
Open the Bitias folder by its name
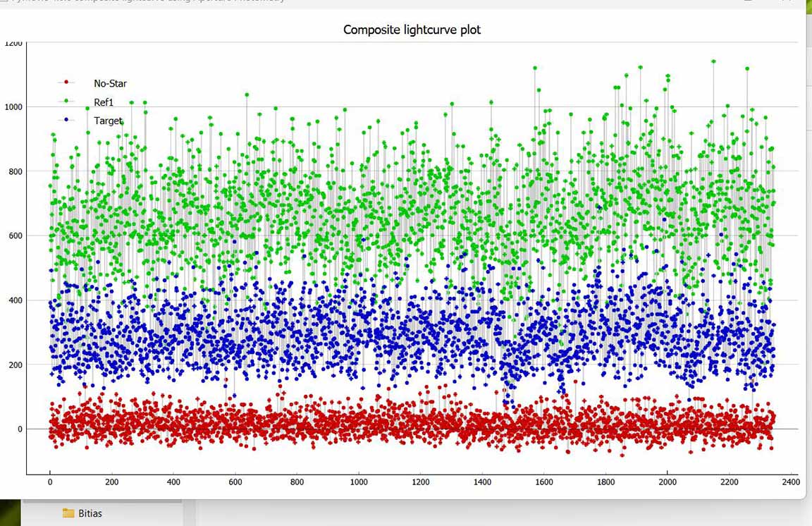[x=90, y=513]
